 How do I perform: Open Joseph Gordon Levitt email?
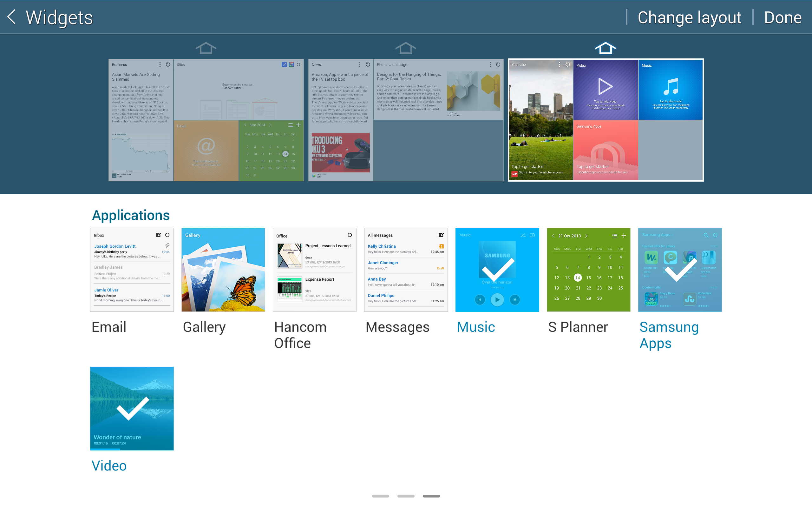point(132,251)
